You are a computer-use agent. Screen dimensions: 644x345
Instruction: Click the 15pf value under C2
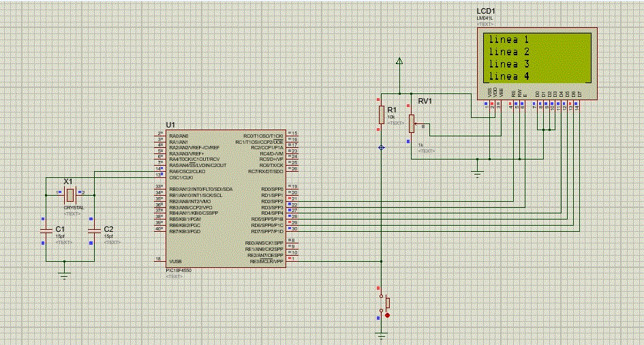click(108, 237)
